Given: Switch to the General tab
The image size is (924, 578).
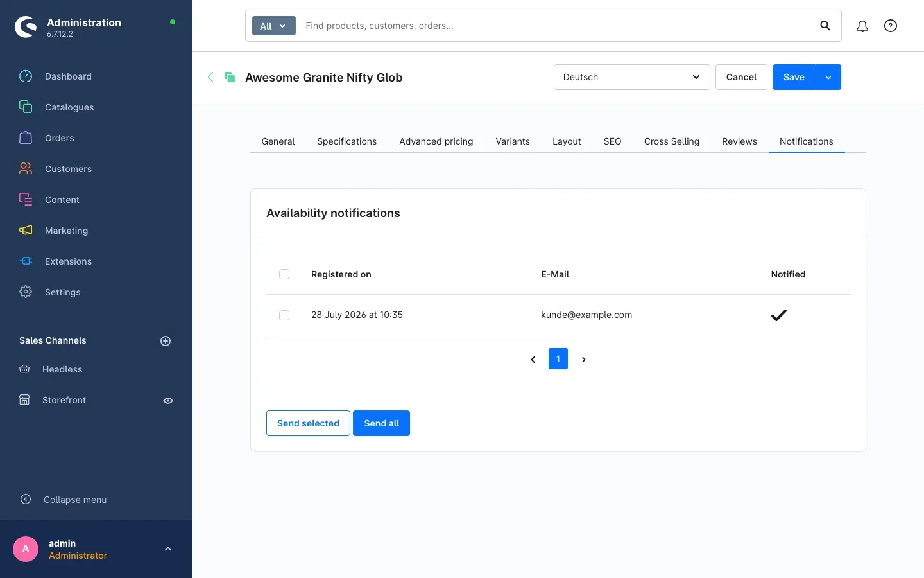Looking at the screenshot, I should 278,141.
